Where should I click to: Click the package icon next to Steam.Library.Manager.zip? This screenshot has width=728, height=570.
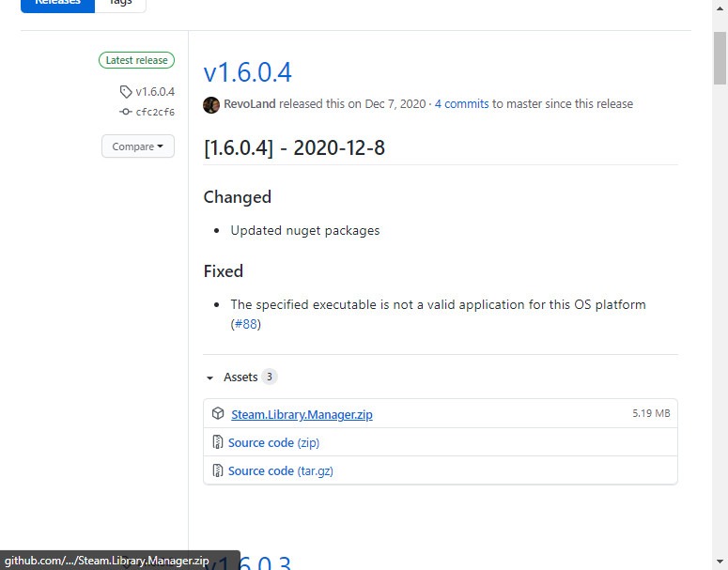pos(218,413)
